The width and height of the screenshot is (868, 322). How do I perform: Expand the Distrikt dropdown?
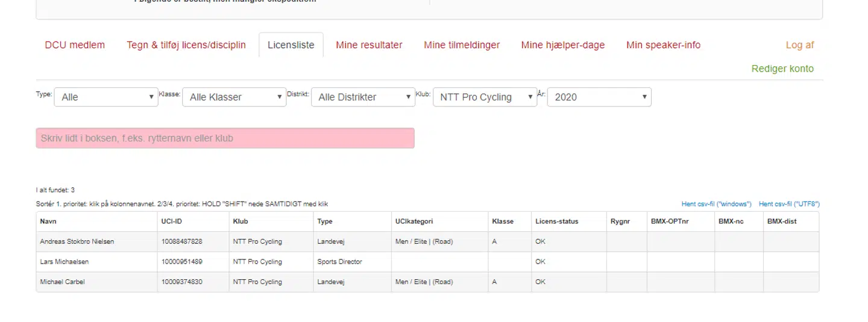(363, 97)
